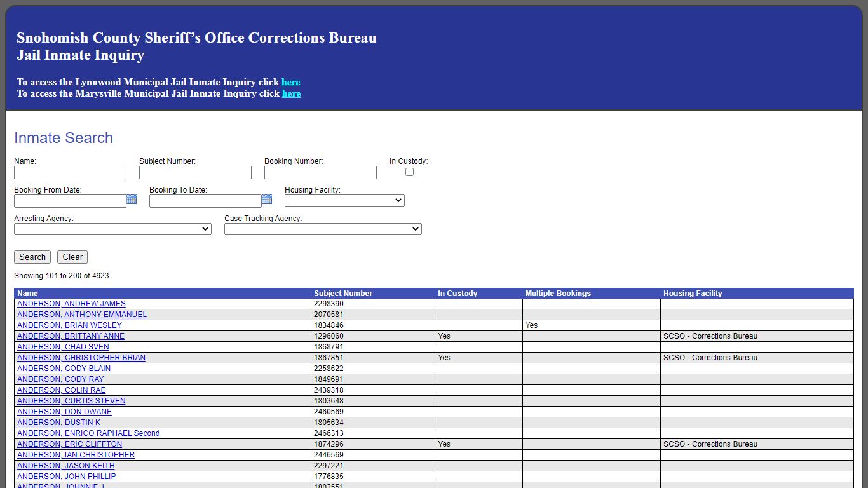Open ANDERSON, ANTHONY EMMANUEL record
Screen dimensions: 868x488
click(82, 315)
